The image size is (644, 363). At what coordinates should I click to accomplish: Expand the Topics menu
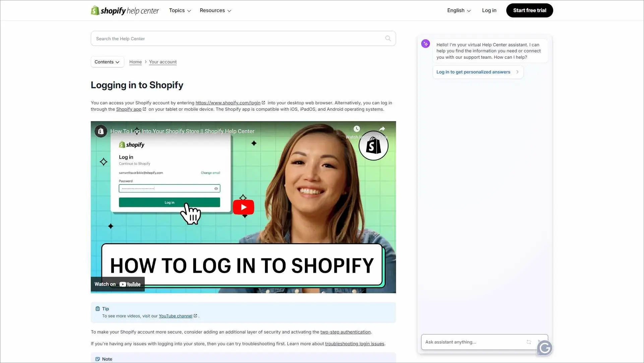[x=180, y=10]
